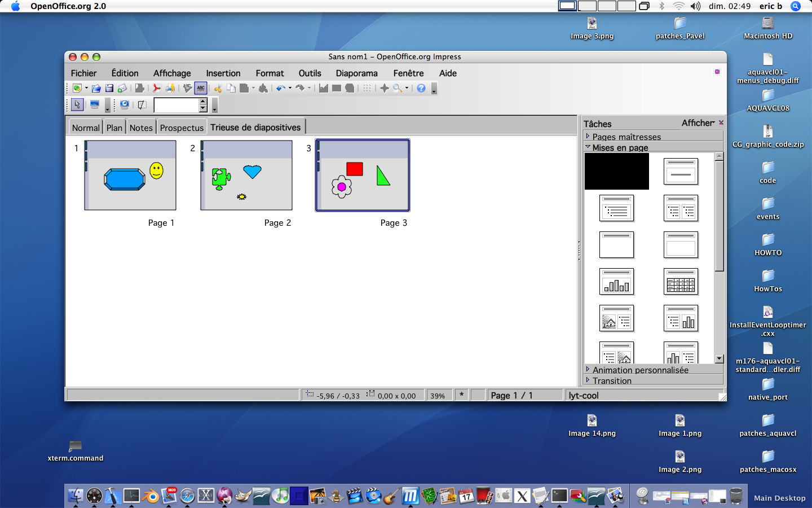Choose the Title Slide layout thumbnail
This screenshot has height=508, width=812.
(681, 172)
